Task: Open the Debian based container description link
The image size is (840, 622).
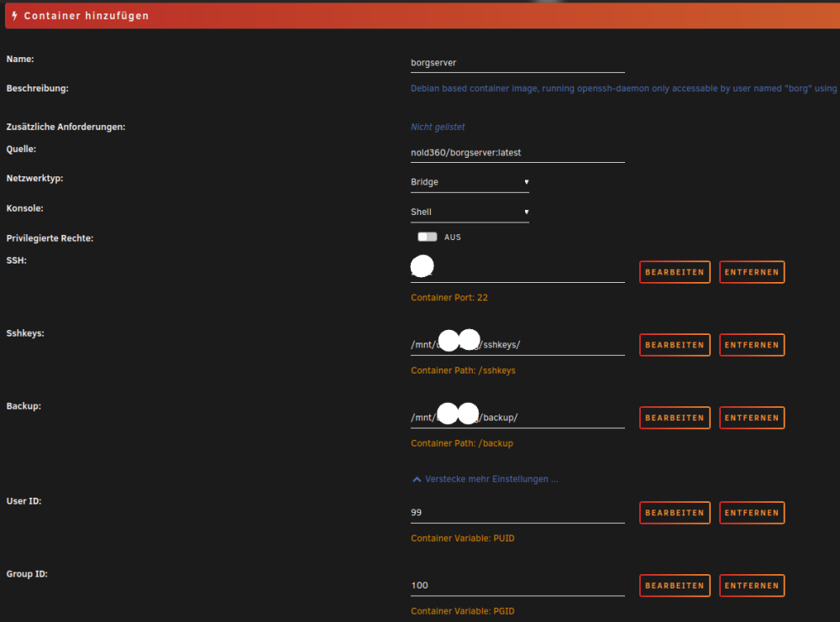Action: pos(623,88)
